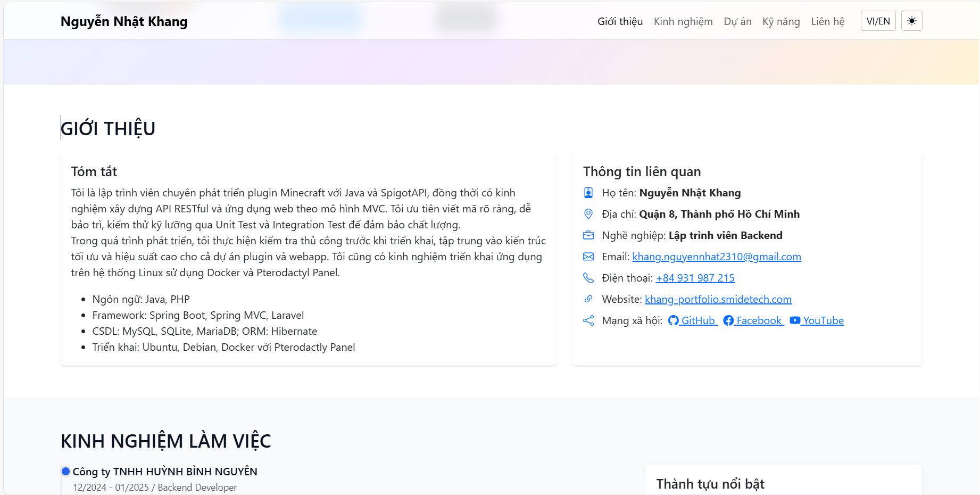Open the YouTube channel link
Viewport: 980px width, 495px height.
[x=817, y=320]
